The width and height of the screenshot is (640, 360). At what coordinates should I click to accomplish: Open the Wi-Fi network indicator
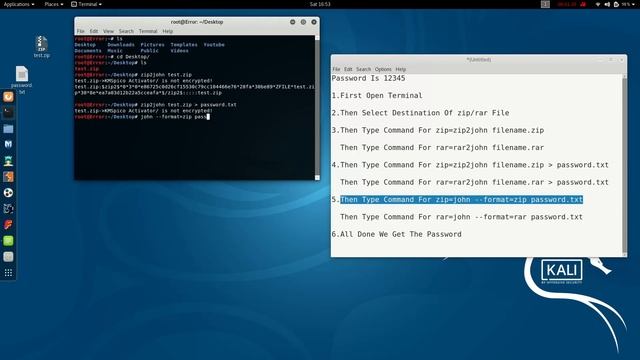click(x=598, y=4)
